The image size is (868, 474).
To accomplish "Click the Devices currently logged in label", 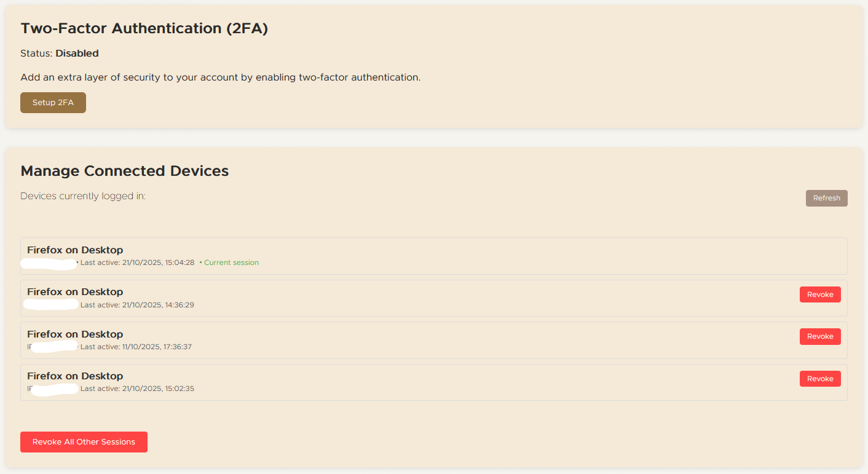I will (x=82, y=196).
